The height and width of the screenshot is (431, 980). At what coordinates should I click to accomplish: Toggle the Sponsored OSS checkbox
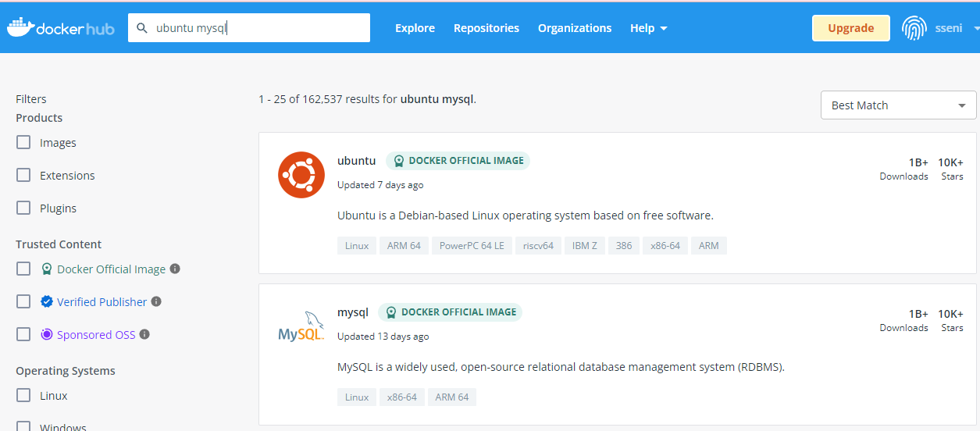click(23, 334)
